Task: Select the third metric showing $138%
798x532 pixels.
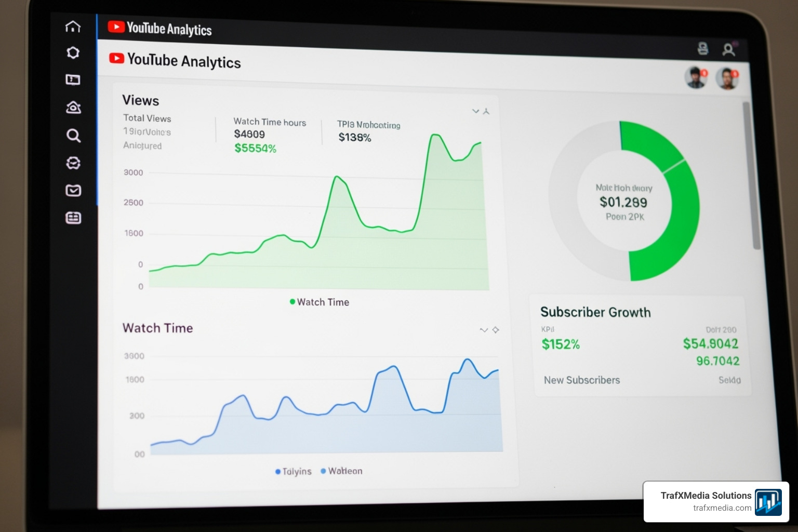Action: (368, 131)
